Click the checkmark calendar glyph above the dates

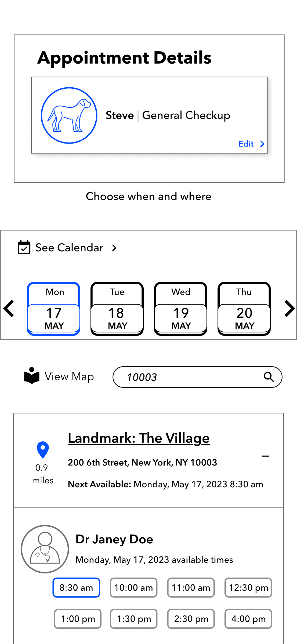coord(24,248)
